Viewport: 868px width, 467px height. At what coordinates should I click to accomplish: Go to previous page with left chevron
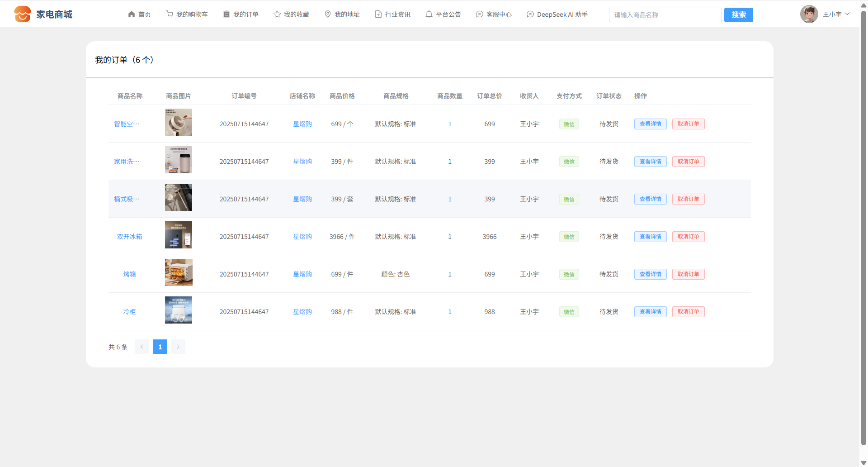click(x=142, y=347)
